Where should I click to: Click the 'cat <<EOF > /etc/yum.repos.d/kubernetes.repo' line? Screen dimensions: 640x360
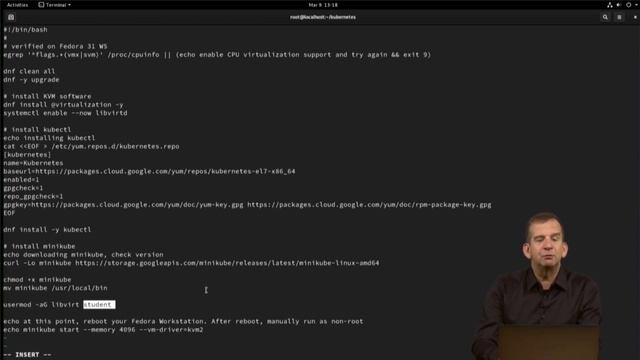tap(91, 146)
